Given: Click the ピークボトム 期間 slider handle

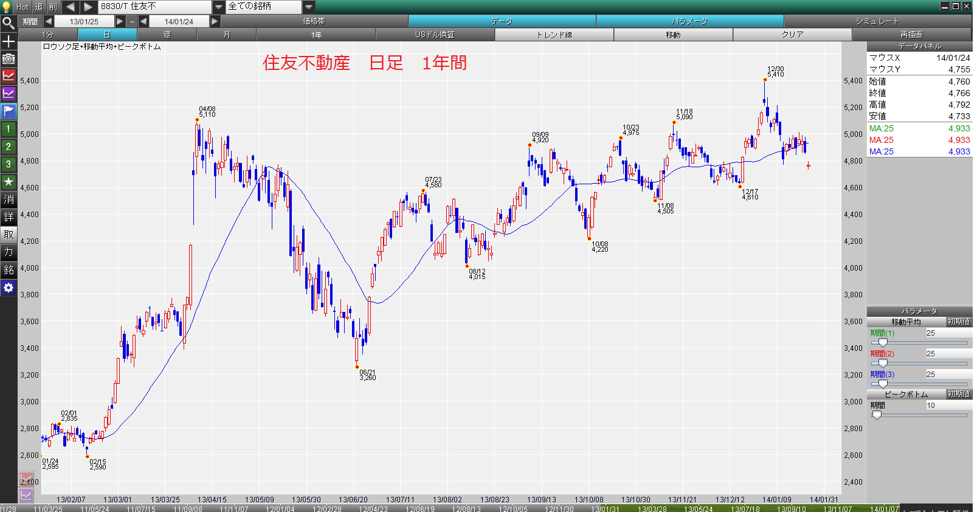Looking at the screenshot, I should (x=877, y=415).
